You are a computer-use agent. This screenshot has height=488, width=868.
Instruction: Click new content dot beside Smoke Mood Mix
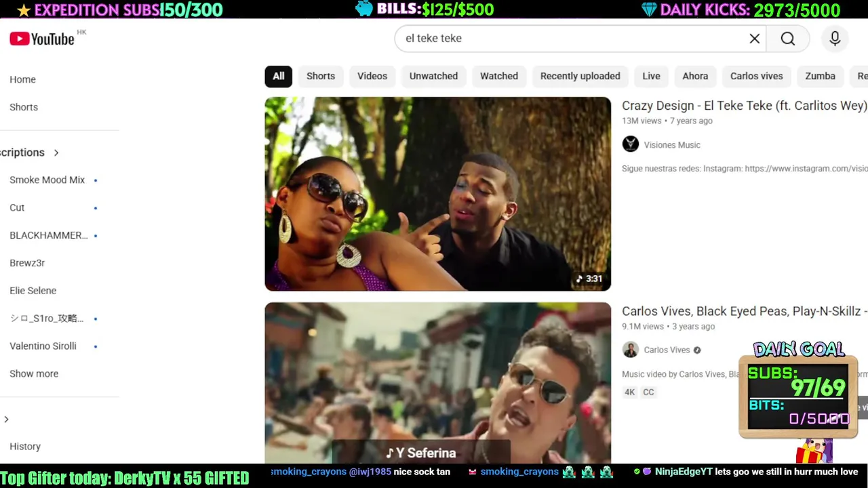pyautogui.click(x=96, y=180)
